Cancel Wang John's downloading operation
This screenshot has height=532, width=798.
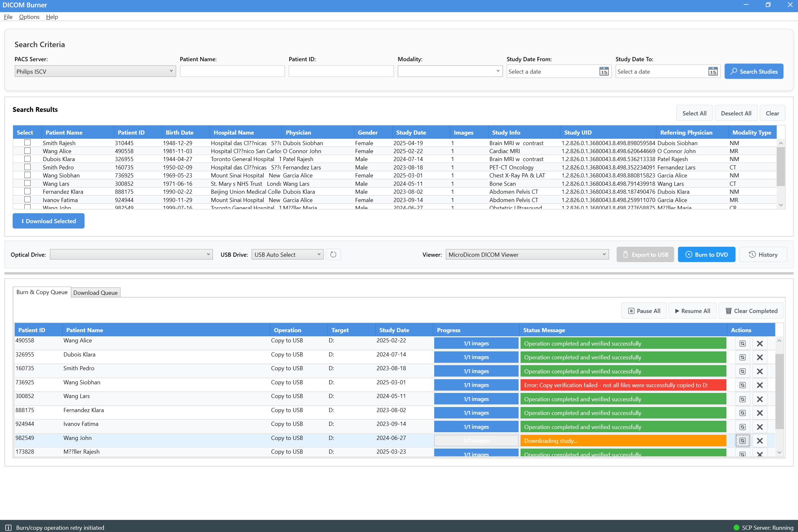tap(760, 440)
